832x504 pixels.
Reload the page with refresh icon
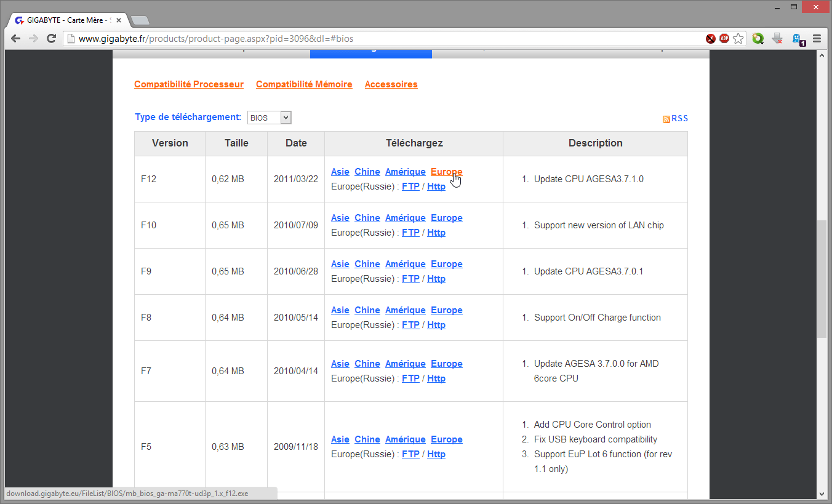click(52, 38)
